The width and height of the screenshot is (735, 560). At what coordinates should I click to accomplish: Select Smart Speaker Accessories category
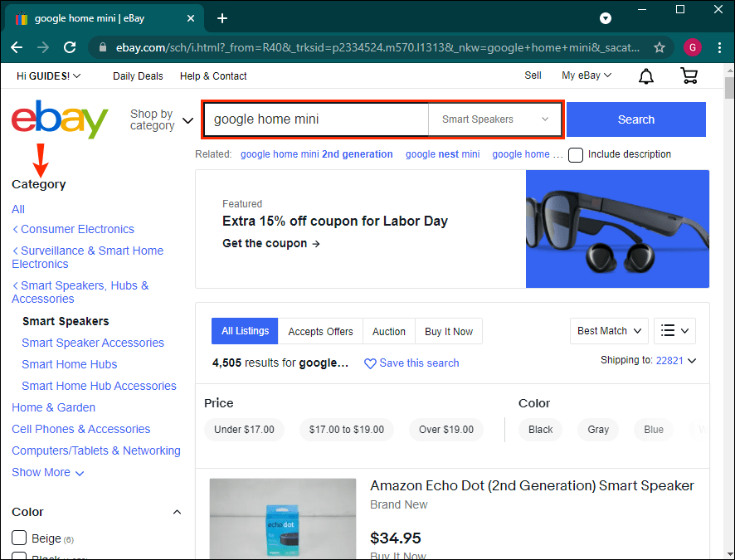point(93,343)
